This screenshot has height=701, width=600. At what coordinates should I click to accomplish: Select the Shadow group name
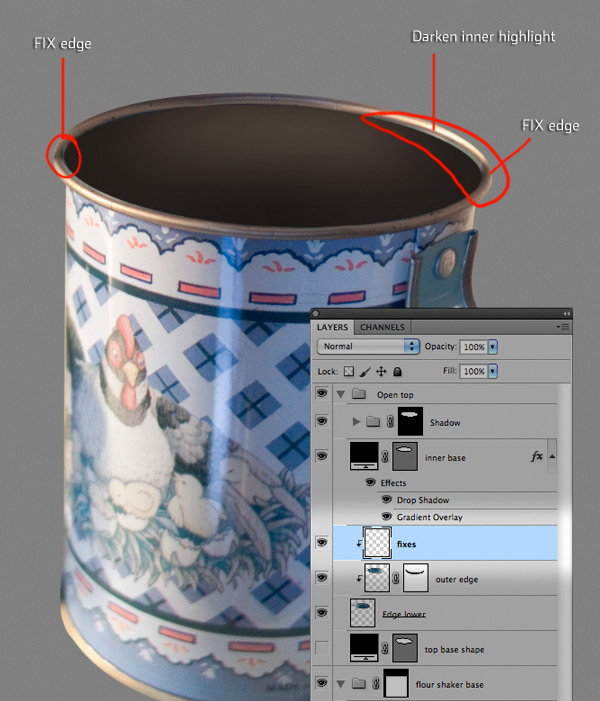(x=445, y=422)
